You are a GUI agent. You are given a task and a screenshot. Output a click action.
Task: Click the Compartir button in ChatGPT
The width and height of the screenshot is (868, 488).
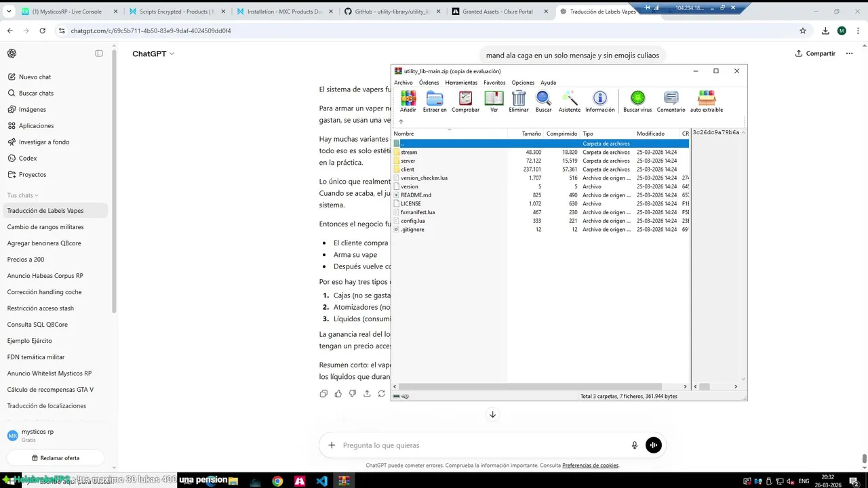coord(814,54)
